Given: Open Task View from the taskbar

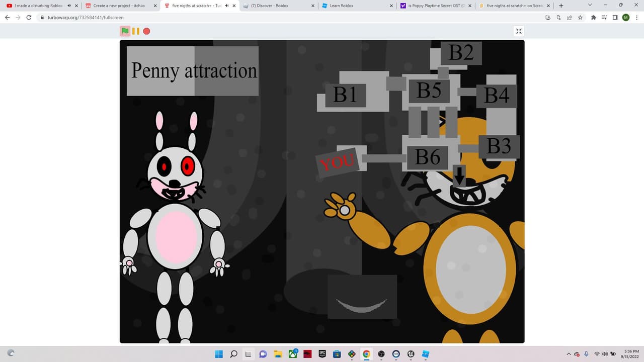Looking at the screenshot, I should 248,354.
